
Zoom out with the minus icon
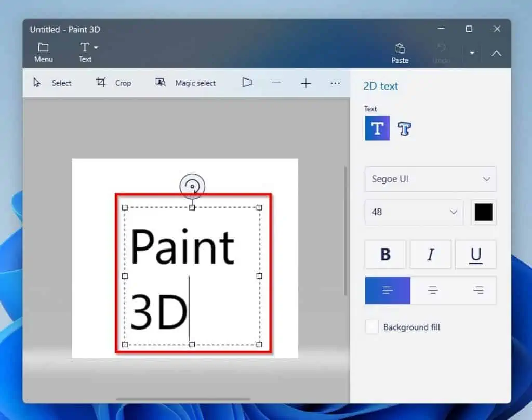pyautogui.click(x=276, y=83)
